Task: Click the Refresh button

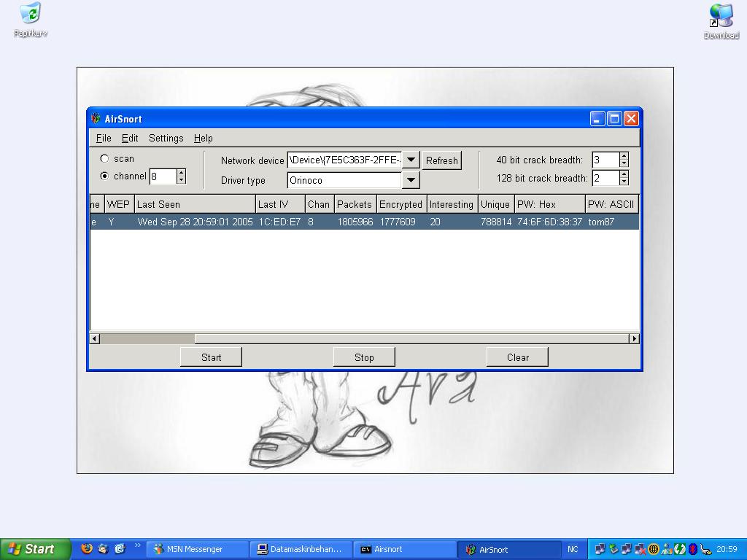Action: pyautogui.click(x=441, y=160)
